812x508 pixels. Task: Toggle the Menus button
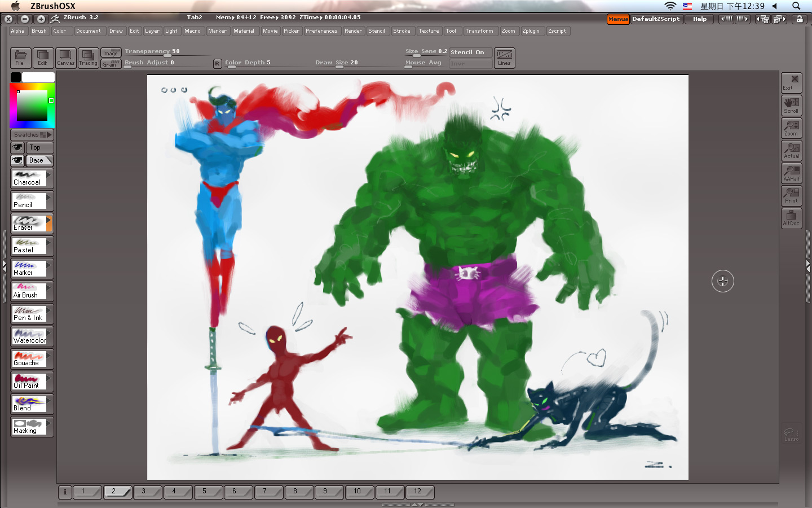click(618, 19)
